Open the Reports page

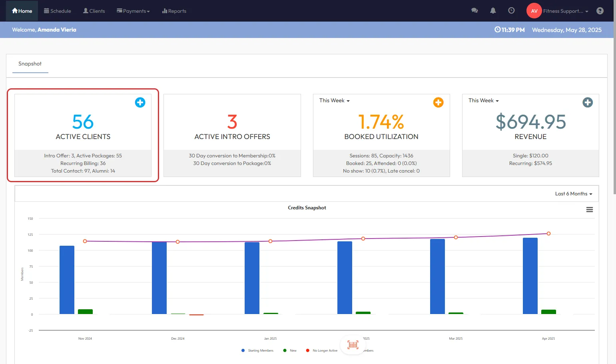click(174, 11)
